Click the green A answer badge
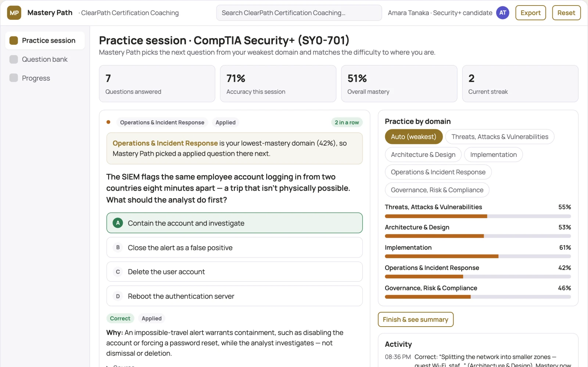Image resolution: width=588 pixels, height=367 pixels. [x=118, y=223]
